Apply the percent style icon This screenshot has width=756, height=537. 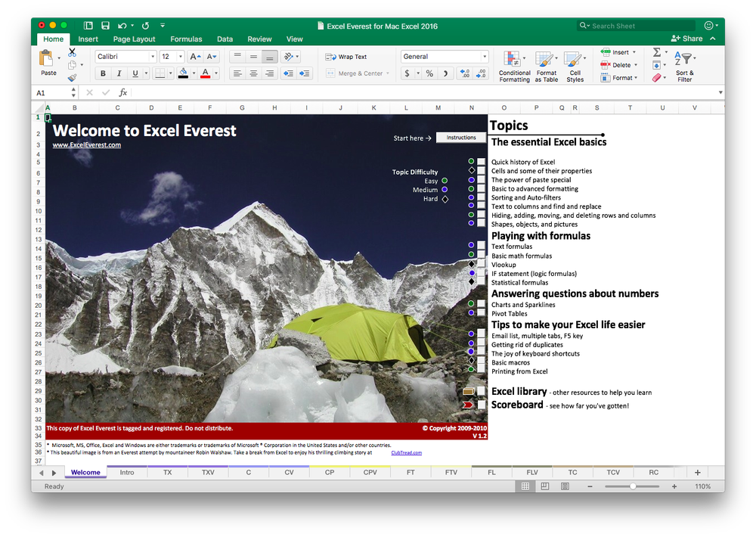coord(428,73)
